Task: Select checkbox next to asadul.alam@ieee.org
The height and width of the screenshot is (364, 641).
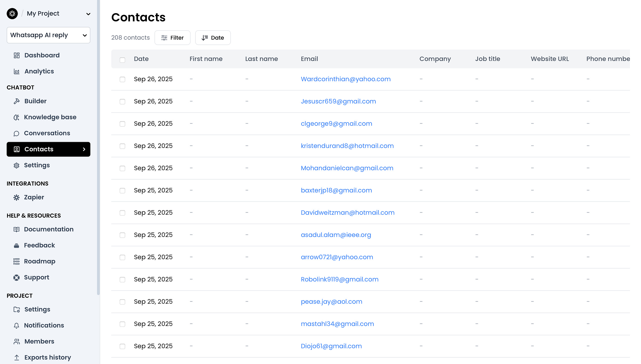Action: point(122,235)
